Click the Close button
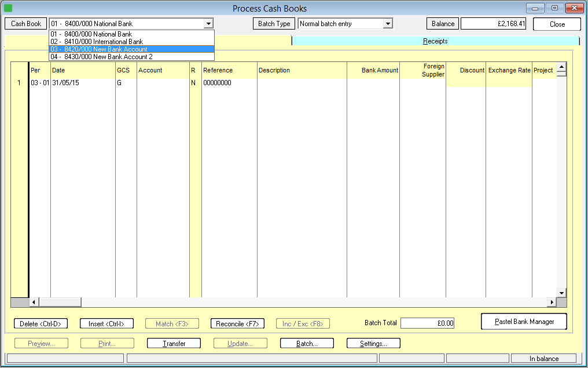The width and height of the screenshot is (588, 368). (557, 24)
